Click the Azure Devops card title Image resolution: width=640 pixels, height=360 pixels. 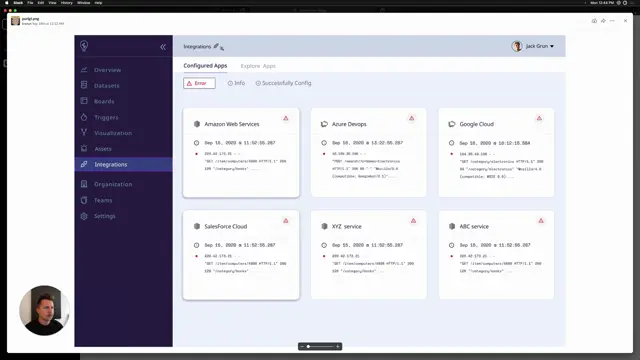coord(349,124)
